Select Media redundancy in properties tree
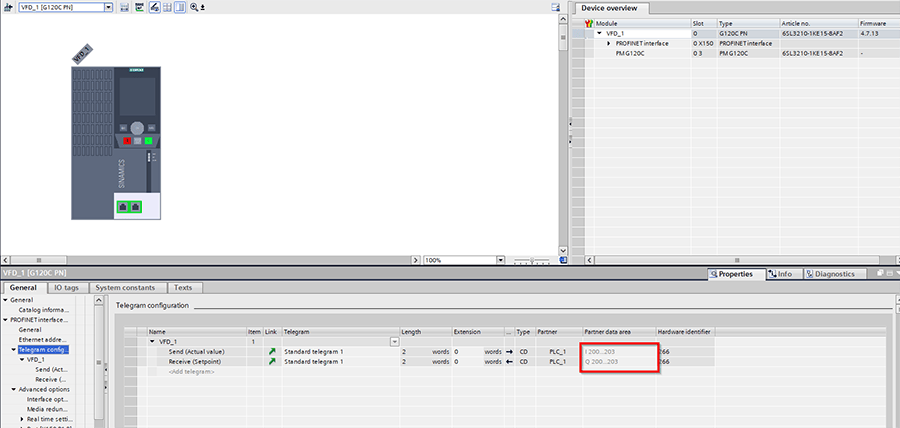Screen dimensions: 900x428 (47, 409)
